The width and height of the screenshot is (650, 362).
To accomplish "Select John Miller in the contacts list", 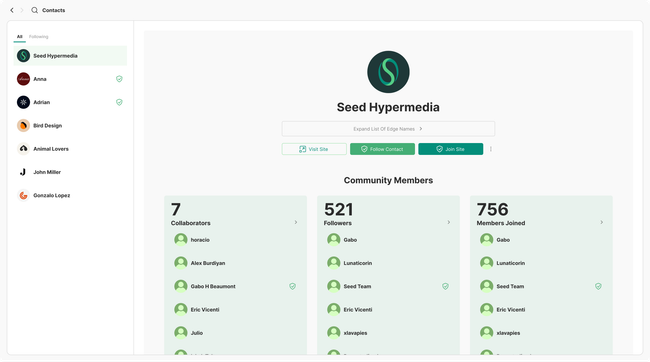I will [70, 172].
